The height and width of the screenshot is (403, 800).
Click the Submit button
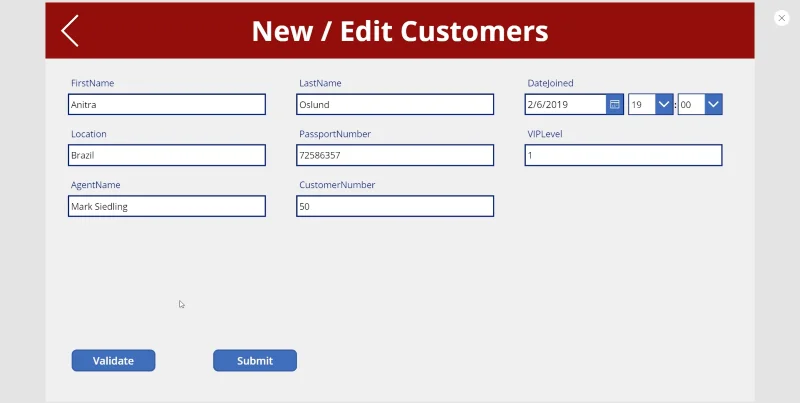pyautogui.click(x=255, y=361)
